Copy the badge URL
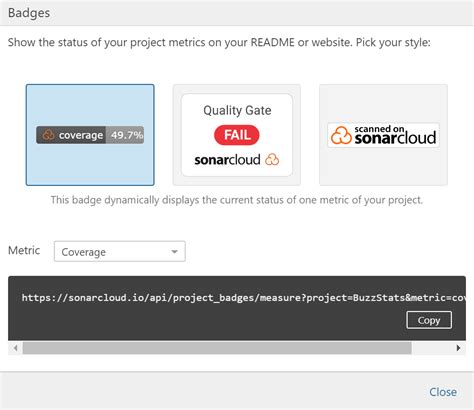Screen dimensions: 474x410 point(429,320)
